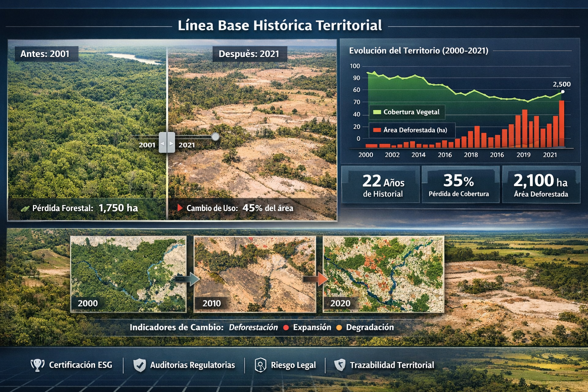The image size is (588, 392).
Task: Click the 35% Pérdida de Cobertura card
Action: (459, 185)
